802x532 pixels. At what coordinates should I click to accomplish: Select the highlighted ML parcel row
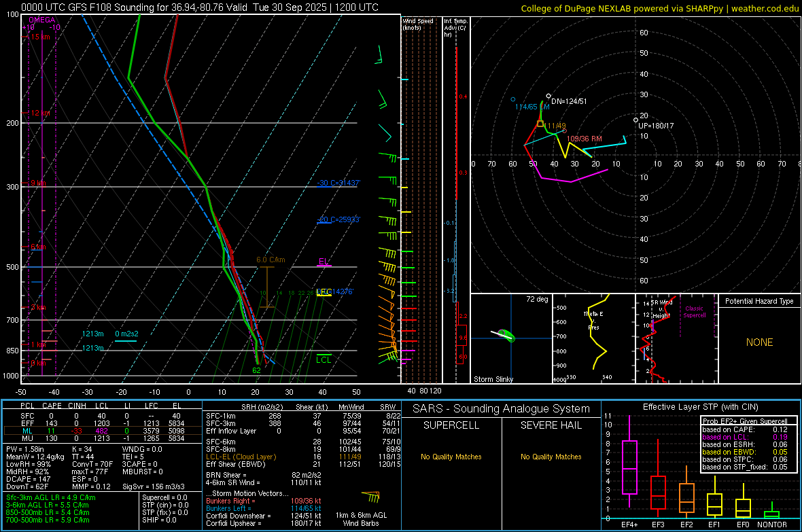pyautogui.click(x=103, y=431)
